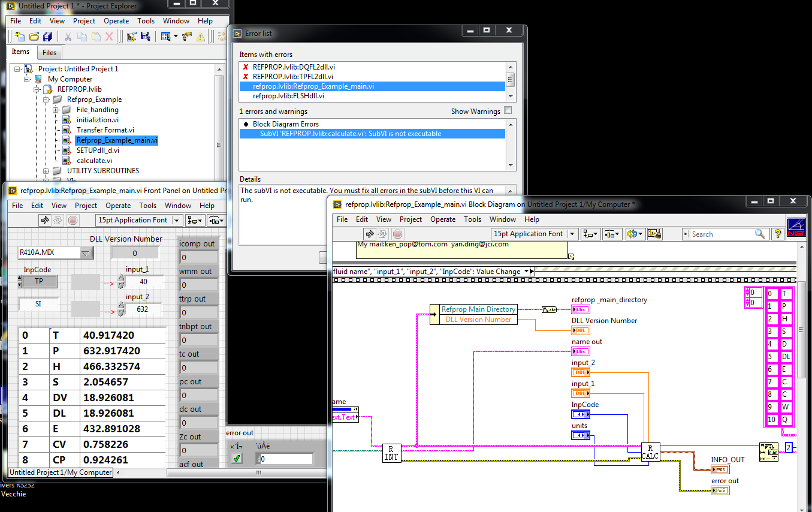This screenshot has width=812, height=512.
Task: Select Transfer Format.vi in project tree
Action: pos(105,130)
